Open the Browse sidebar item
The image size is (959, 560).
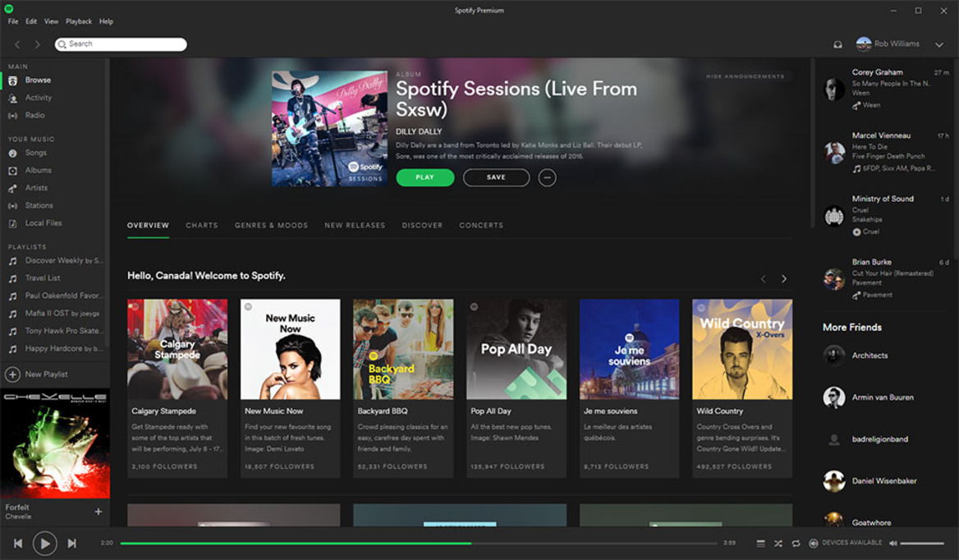point(38,80)
